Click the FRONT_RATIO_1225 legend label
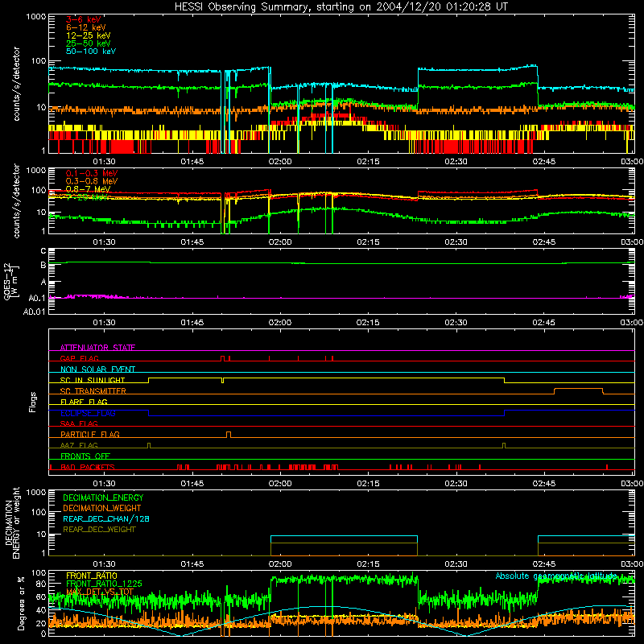 (x=104, y=584)
